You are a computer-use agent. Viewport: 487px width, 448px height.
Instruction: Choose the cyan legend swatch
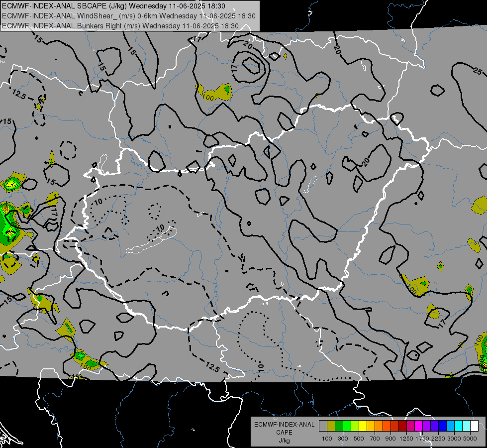(x=459, y=426)
